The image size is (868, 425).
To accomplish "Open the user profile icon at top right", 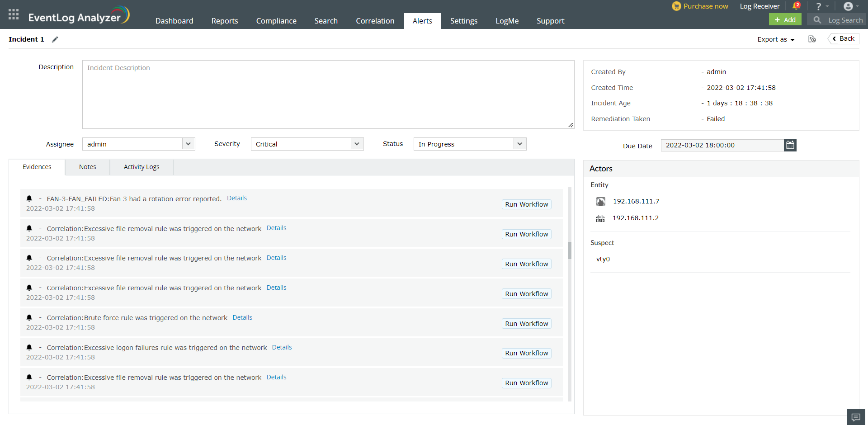I will pyautogui.click(x=849, y=6).
